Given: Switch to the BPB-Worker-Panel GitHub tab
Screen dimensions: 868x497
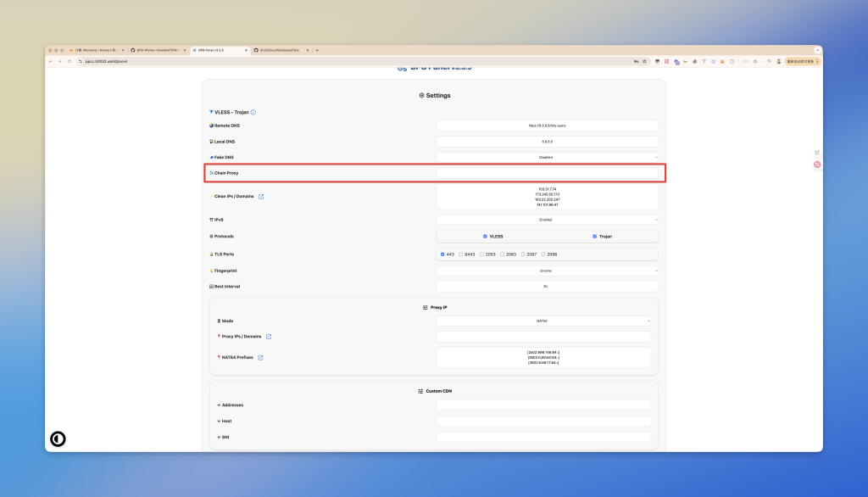Looking at the screenshot, I should [x=157, y=50].
